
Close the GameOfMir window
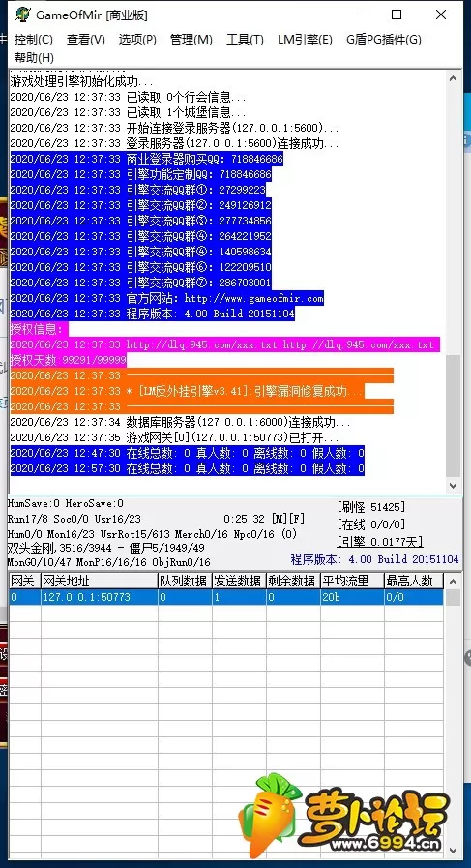point(441,15)
